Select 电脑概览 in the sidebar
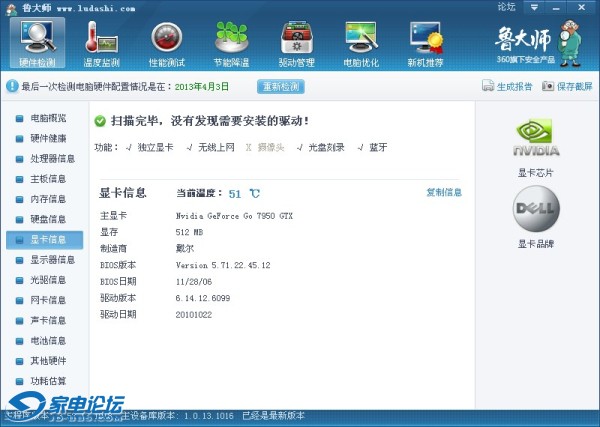Screen dimensions: 600x427 pos(47,118)
